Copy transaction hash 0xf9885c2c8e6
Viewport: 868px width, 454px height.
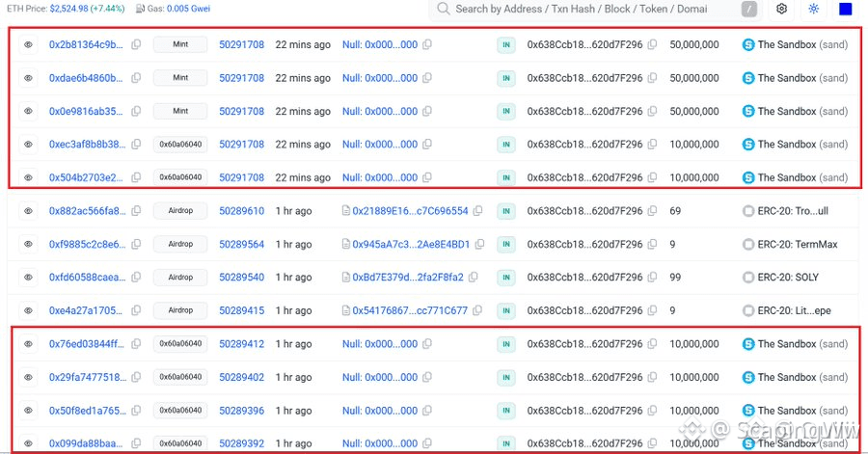[136, 244]
